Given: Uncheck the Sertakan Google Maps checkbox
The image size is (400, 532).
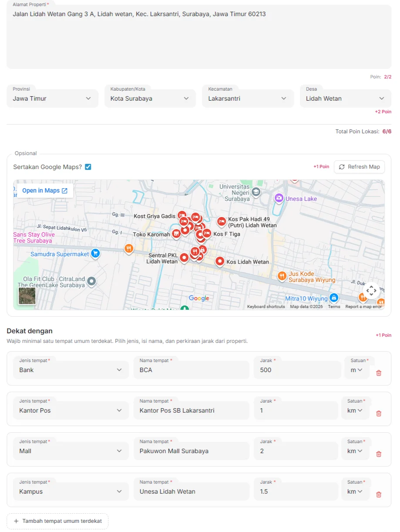Looking at the screenshot, I should point(88,167).
